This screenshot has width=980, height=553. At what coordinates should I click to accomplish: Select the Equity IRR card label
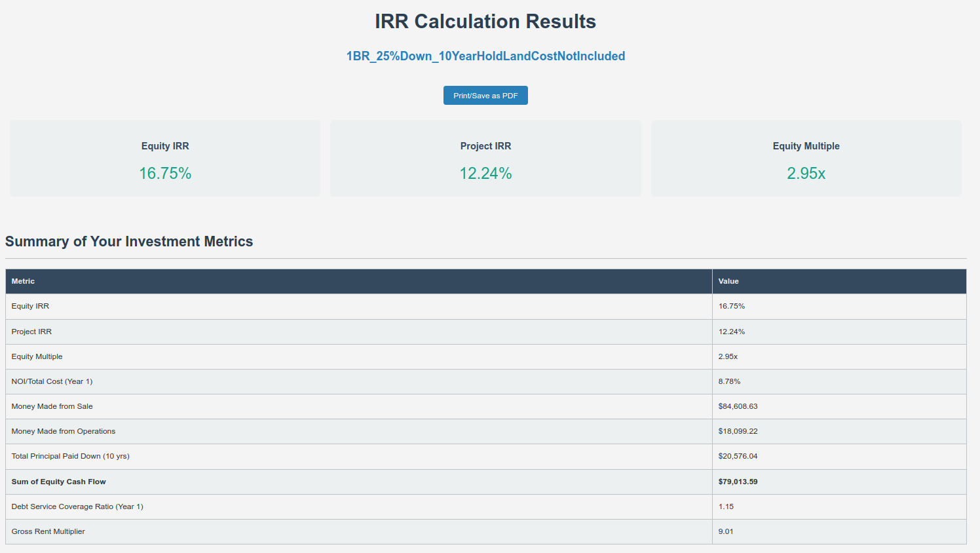point(165,146)
